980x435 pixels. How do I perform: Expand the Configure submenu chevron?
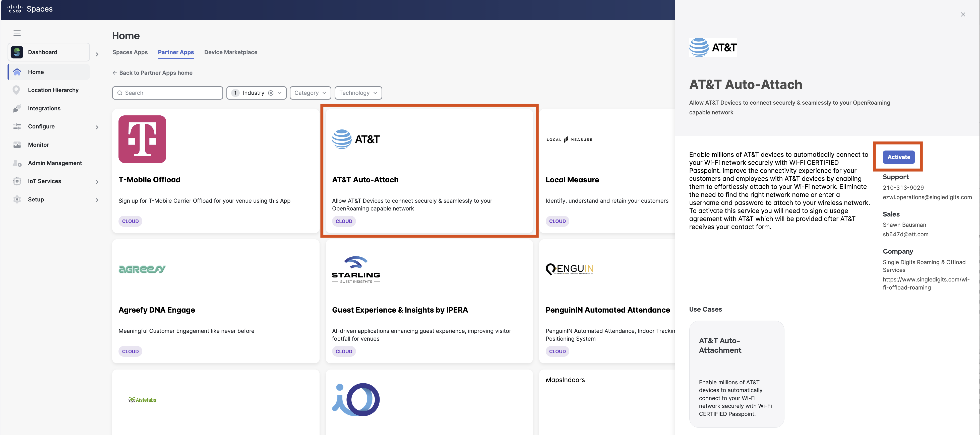97,127
